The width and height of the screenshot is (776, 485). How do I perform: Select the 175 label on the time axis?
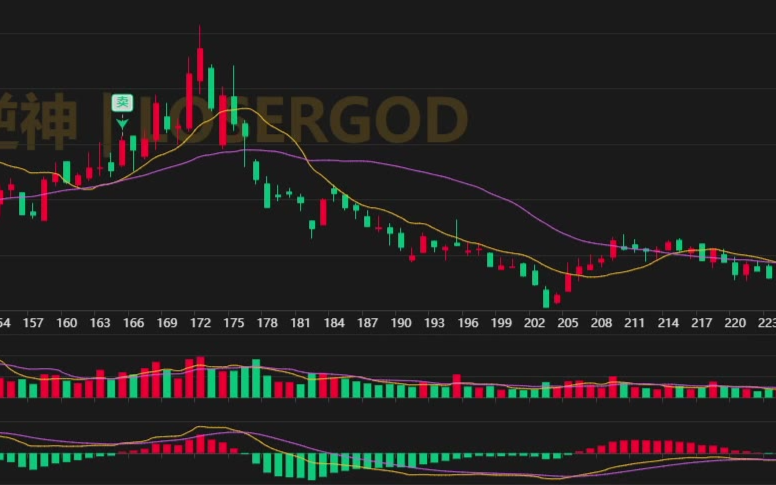pos(234,323)
